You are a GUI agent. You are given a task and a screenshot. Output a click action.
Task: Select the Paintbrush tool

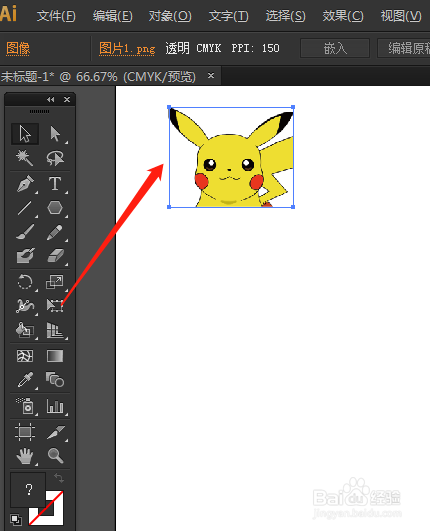[x=25, y=232]
